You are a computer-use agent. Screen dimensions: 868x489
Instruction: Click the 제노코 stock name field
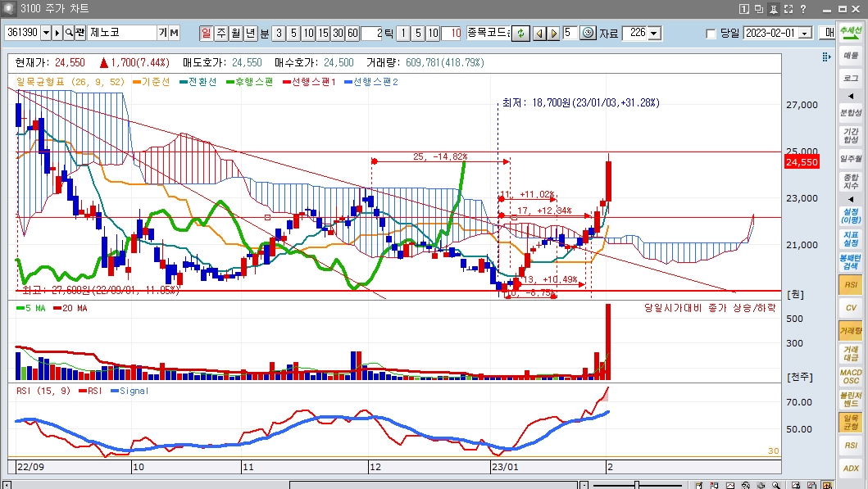point(121,33)
